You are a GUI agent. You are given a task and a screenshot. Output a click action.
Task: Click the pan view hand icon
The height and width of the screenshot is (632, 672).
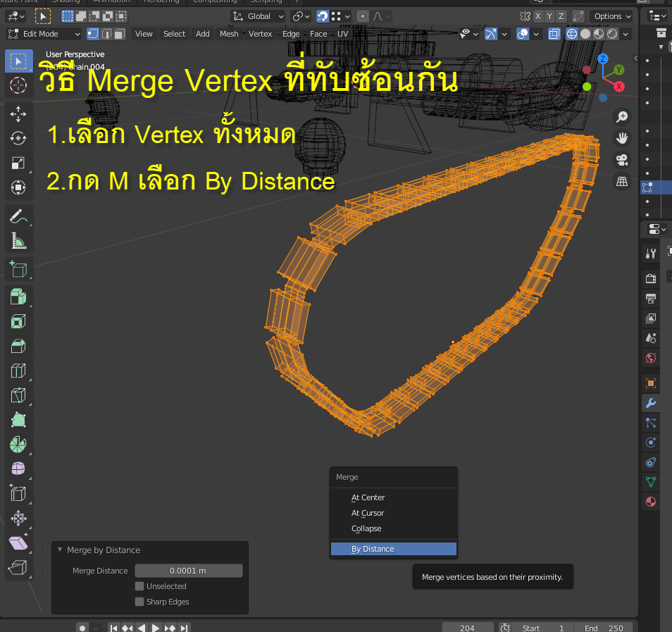pos(622,138)
